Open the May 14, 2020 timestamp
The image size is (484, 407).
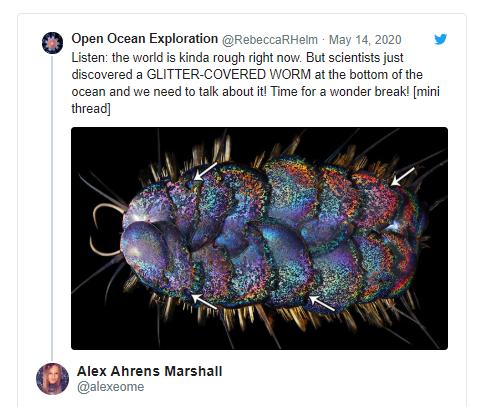[x=365, y=40]
